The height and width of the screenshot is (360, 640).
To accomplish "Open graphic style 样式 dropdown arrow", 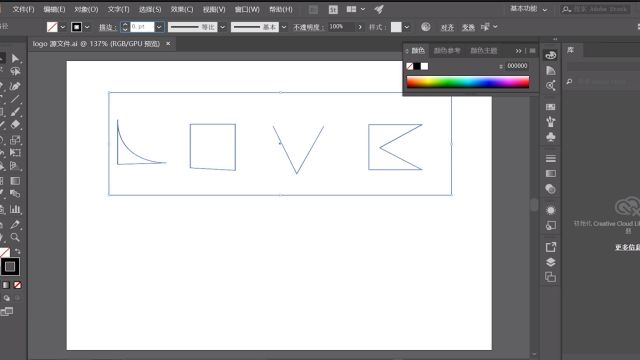I will point(407,27).
